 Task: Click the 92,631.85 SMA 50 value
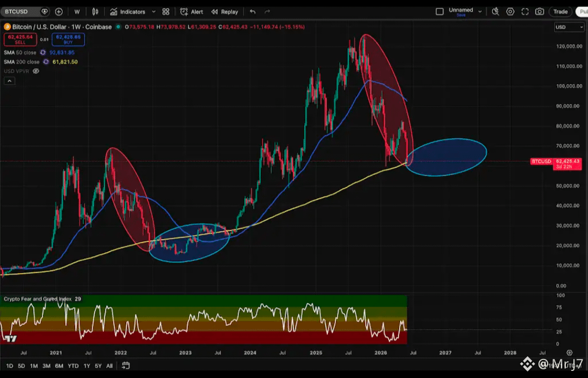coord(62,52)
